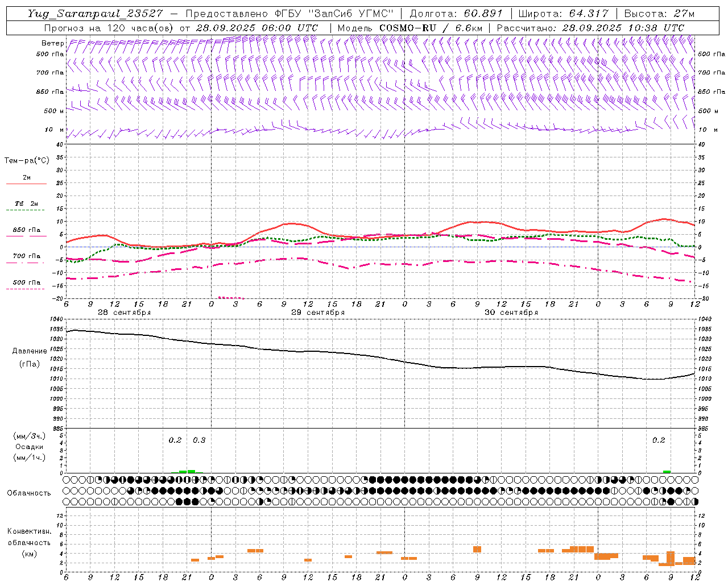Click the 'Высота: 27м' header text
728x582 pixels.
pyautogui.click(x=659, y=14)
